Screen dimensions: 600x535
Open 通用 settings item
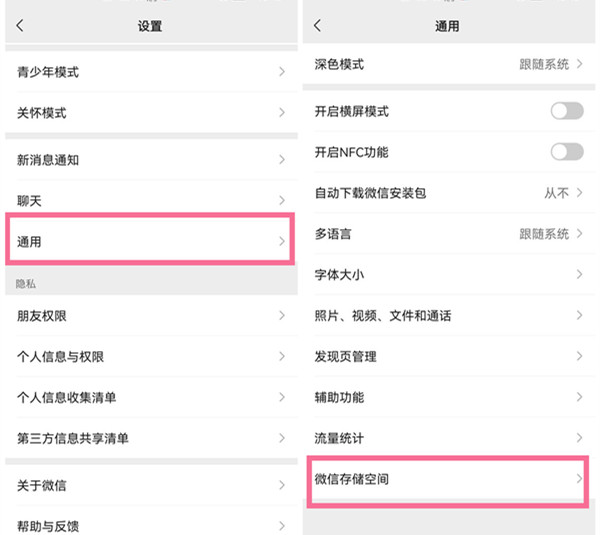pos(151,241)
